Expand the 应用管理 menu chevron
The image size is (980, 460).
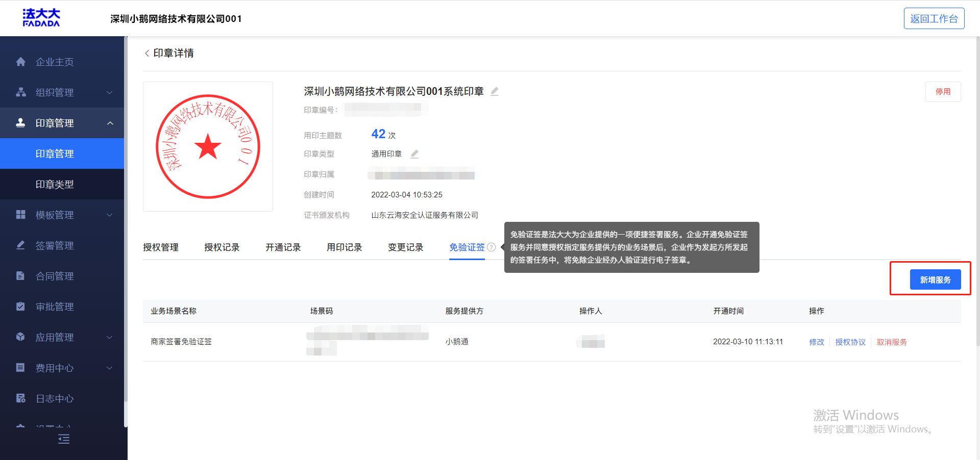click(109, 337)
